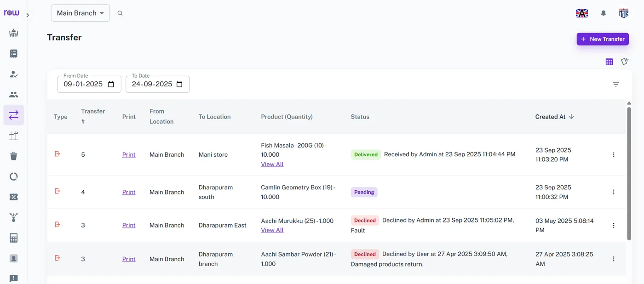Click View All under Aachi Murukku
644x284 pixels.
(x=272, y=230)
